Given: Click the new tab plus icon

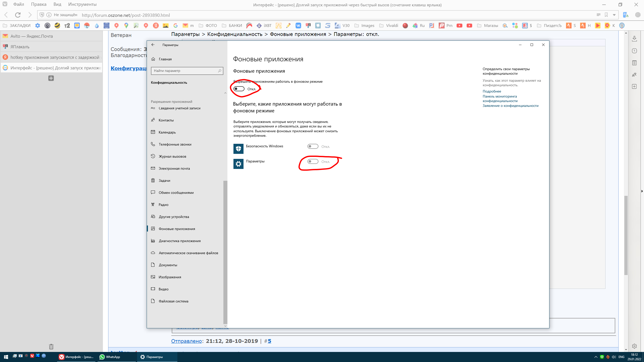Looking at the screenshot, I should [51, 78].
